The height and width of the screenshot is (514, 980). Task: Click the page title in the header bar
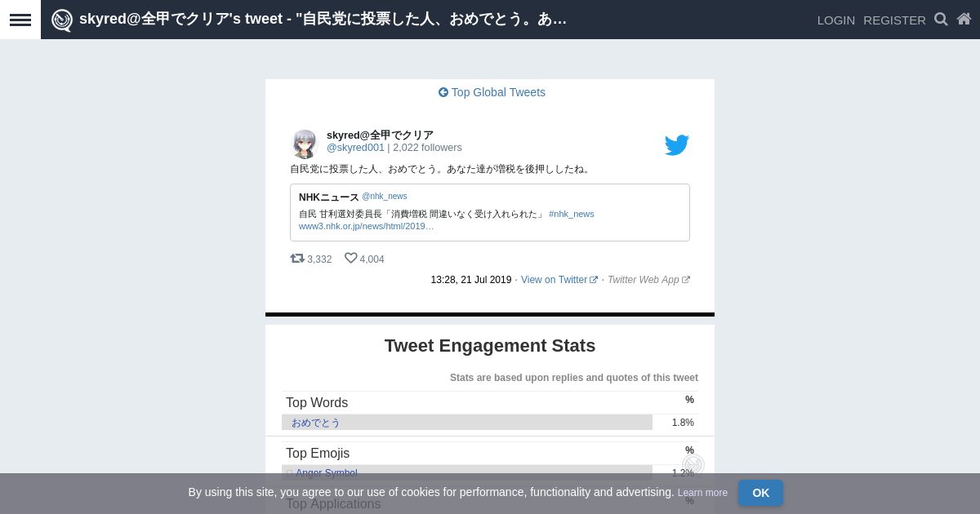323,20
